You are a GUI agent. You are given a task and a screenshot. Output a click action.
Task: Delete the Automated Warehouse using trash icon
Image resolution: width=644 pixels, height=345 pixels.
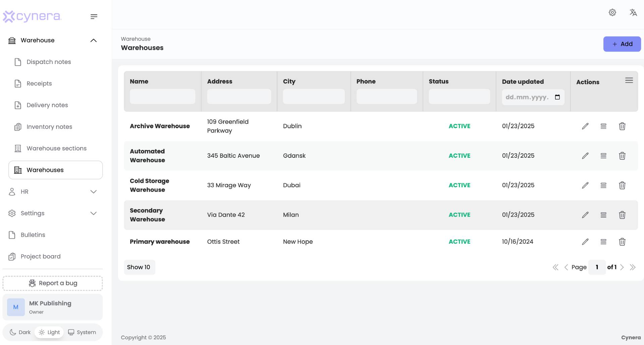click(622, 156)
